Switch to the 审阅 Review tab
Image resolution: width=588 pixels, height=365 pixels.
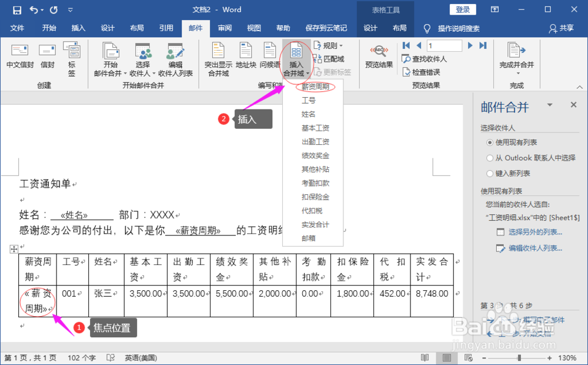[x=225, y=28]
